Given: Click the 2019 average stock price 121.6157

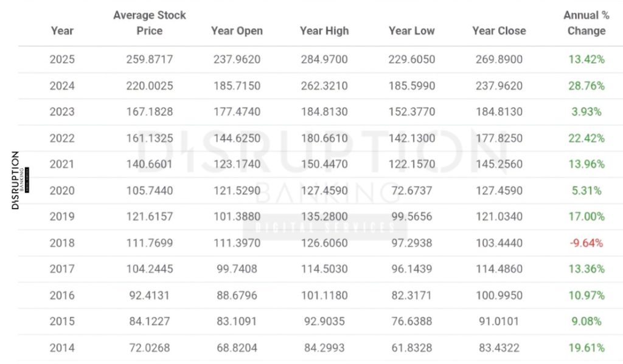Looking at the screenshot, I should (150, 217).
